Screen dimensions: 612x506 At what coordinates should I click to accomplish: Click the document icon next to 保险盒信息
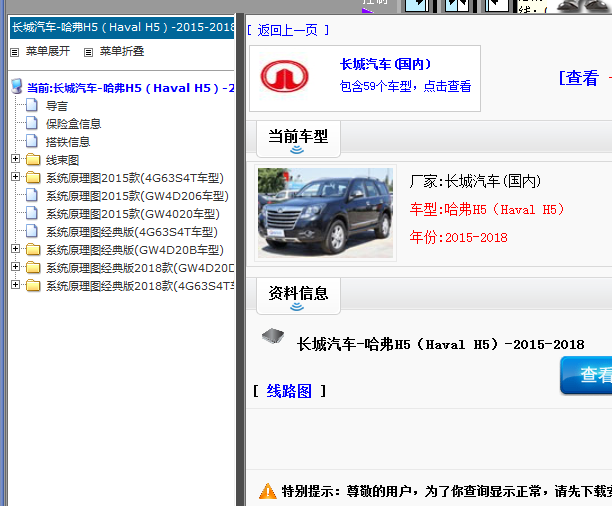(x=32, y=123)
